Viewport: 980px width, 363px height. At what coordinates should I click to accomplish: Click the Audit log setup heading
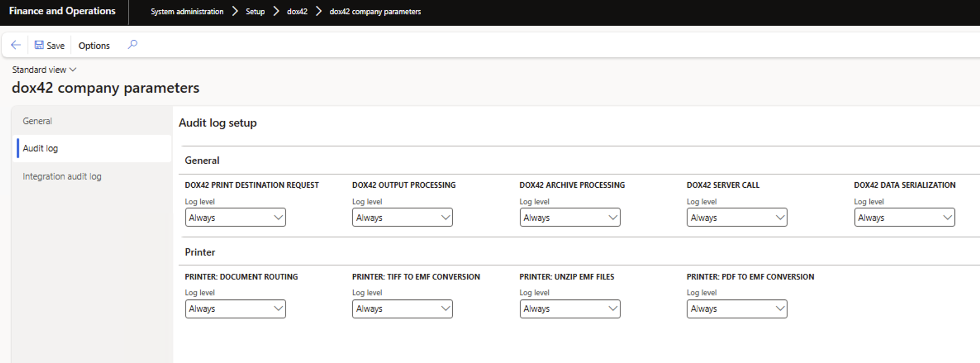point(218,123)
